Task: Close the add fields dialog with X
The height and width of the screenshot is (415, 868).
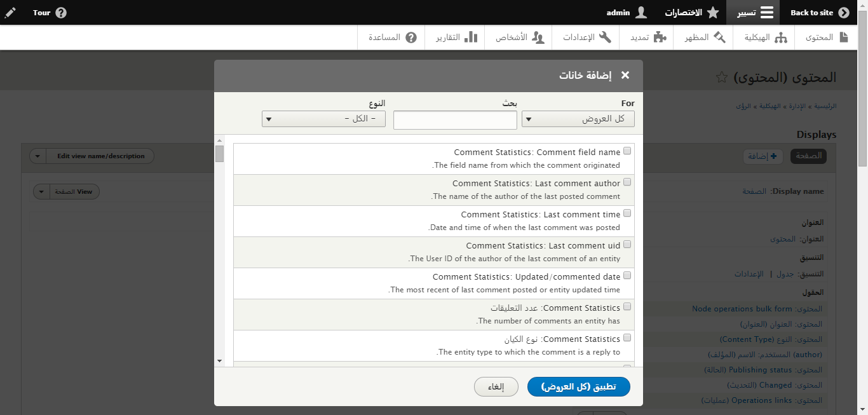Action: tap(625, 75)
